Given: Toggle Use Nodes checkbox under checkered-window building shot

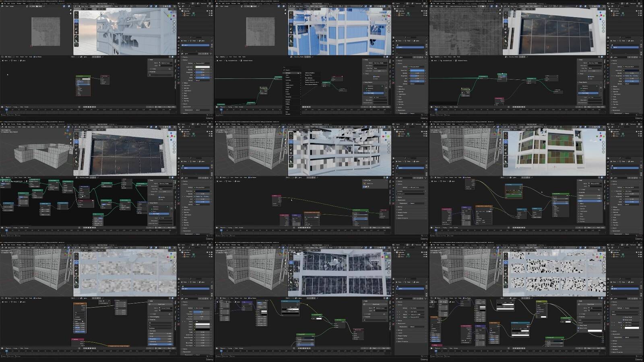Looking at the screenshot, I should 250,178.
